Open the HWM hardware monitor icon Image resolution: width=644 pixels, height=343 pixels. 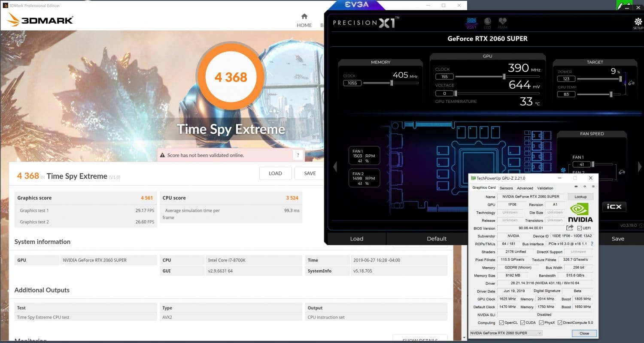[502, 22]
